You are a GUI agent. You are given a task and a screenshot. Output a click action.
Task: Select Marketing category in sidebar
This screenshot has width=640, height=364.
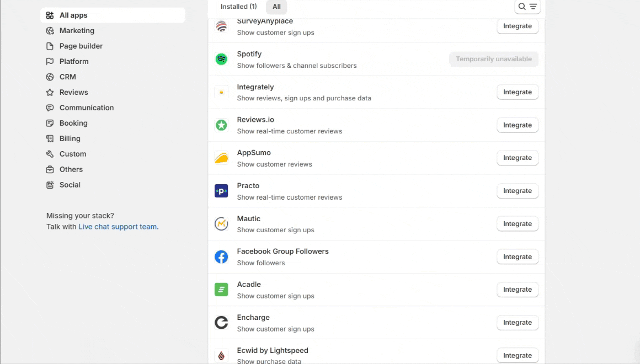(77, 31)
